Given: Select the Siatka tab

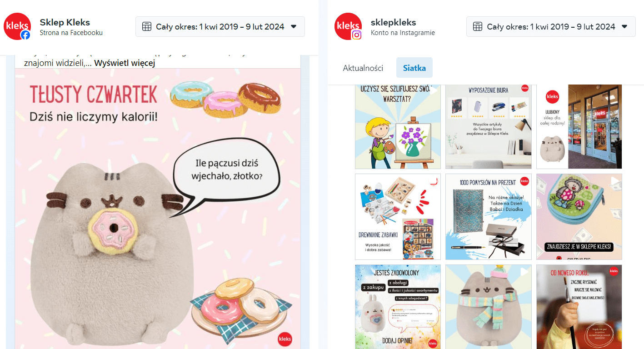Looking at the screenshot, I should point(414,68).
